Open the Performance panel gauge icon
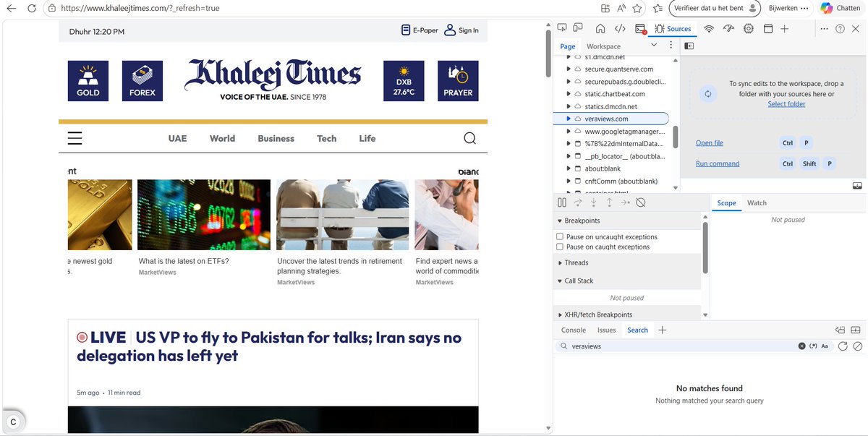 coord(728,29)
